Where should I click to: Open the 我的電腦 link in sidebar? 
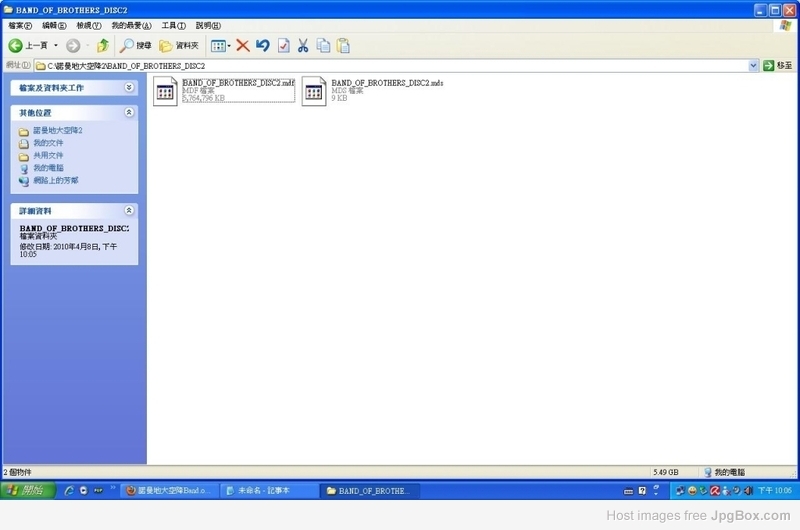pos(48,168)
